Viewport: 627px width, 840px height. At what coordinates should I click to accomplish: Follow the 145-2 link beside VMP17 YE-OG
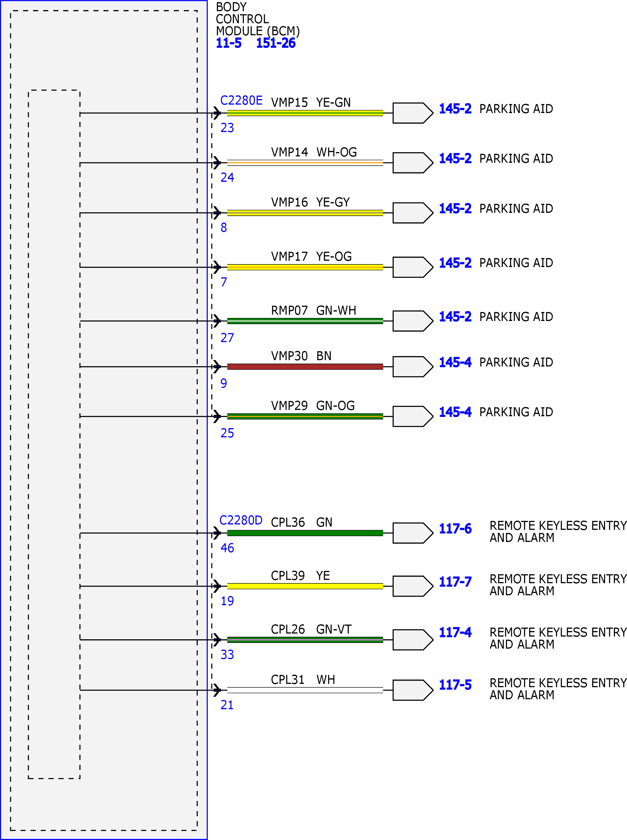pos(455,263)
